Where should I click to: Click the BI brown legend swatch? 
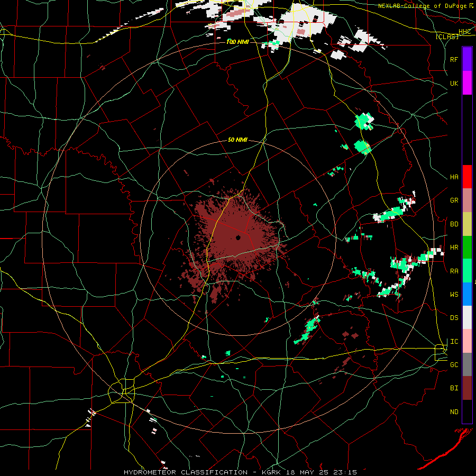click(x=467, y=388)
